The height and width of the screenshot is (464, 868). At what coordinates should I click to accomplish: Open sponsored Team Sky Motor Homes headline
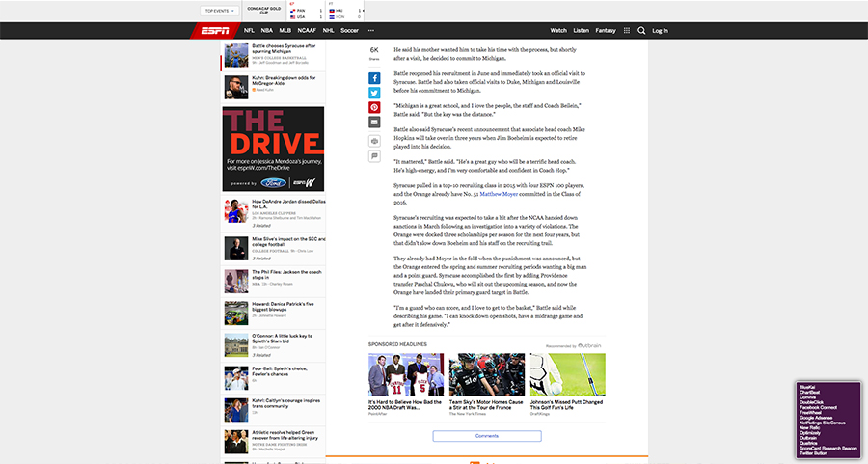486,405
